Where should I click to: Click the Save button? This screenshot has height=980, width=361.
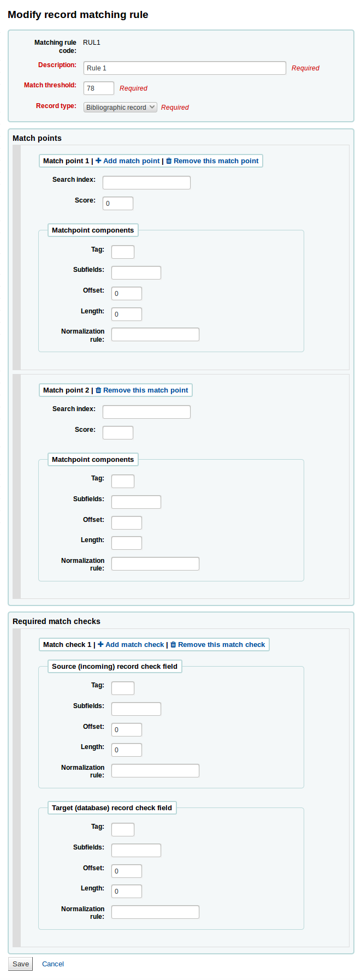20,964
